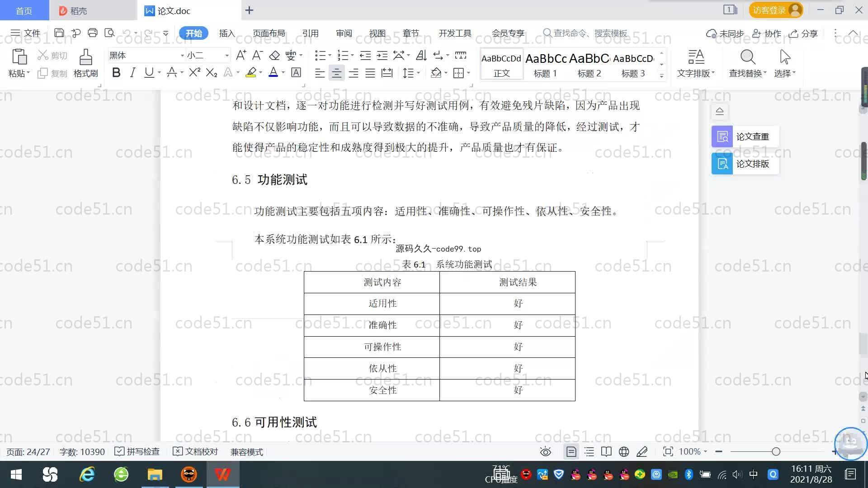Enter fullscreen view from status bar
The image size is (868, 488).
pos(668,452)
